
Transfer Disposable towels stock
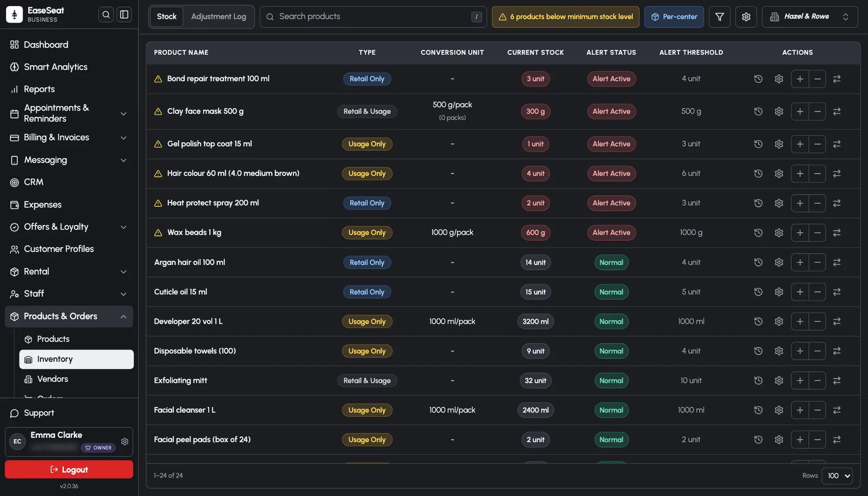(x=837, y=351)
